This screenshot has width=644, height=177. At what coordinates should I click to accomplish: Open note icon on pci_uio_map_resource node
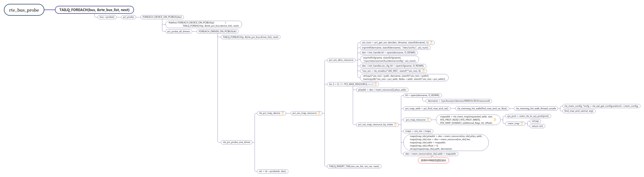319,113
